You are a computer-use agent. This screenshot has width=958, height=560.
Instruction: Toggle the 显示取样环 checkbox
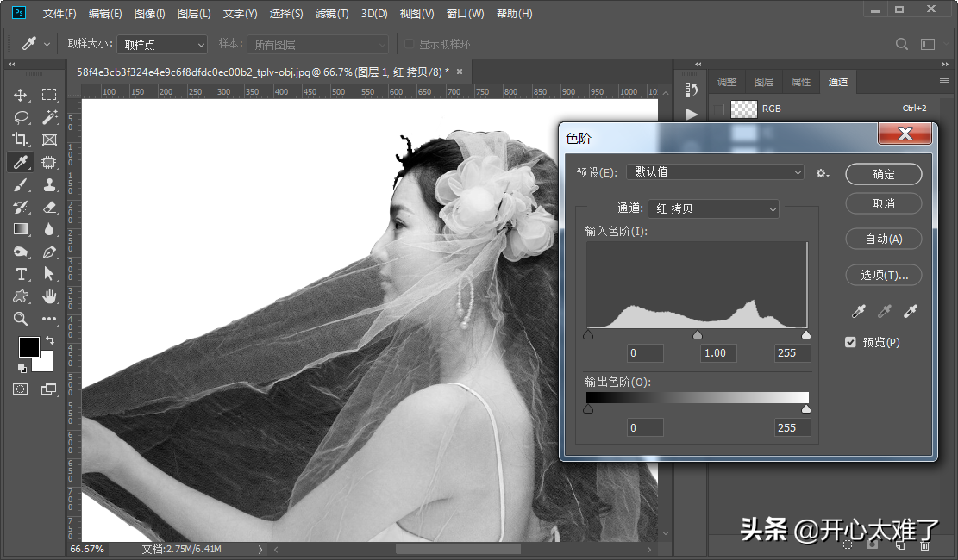point(409,44)
